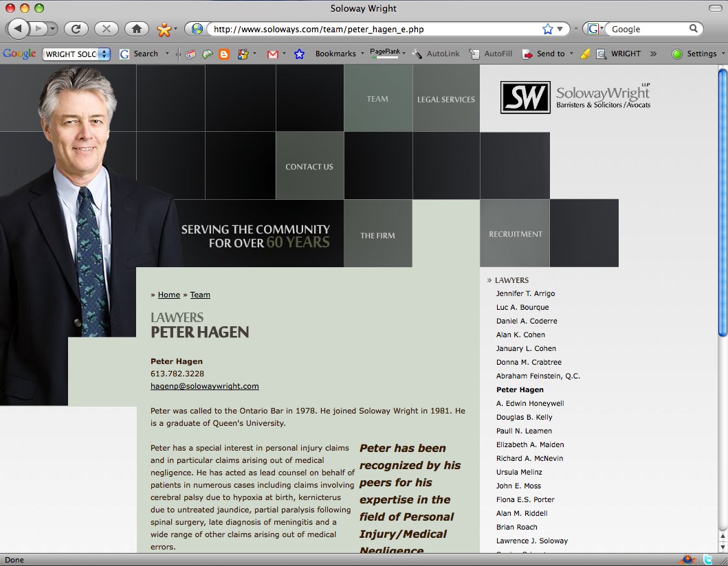Open the RECRUITMENT navigation tile
728x566 pixels.
515,234
